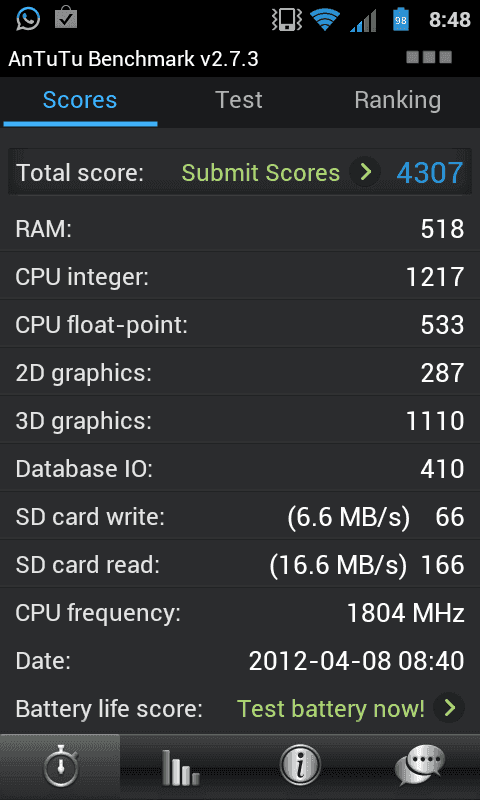Switch to the Test tab
The height and width of the screenshot is (800, 480).
pyautogui.click(x=239, y=100)
